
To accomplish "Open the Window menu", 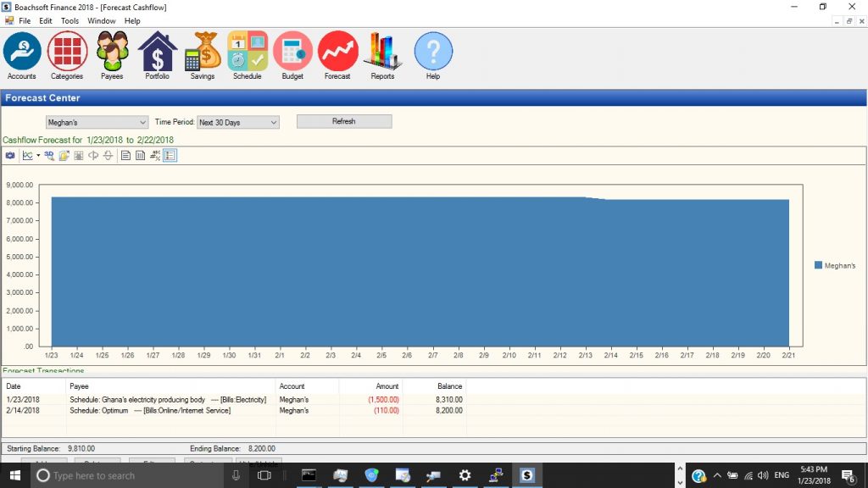I will pos(102,21).
